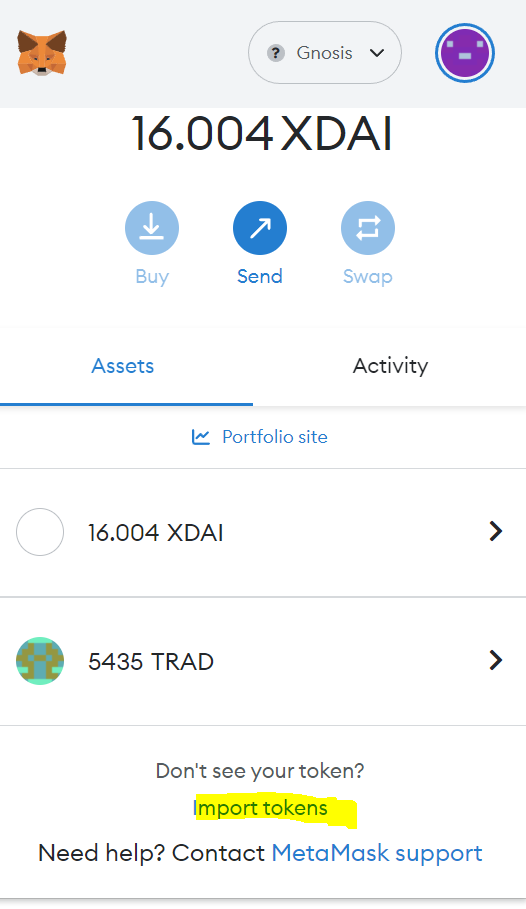The height and width of the screenshot is (909, 526).
Task: Click the TRAD token pixel icon
Action: [x=40, y=661]
